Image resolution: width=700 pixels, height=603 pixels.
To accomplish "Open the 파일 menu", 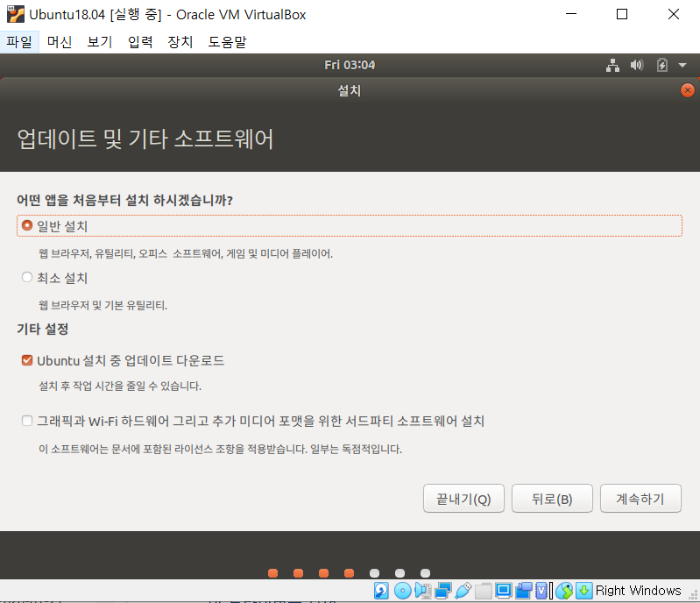I will click(19, 41).
